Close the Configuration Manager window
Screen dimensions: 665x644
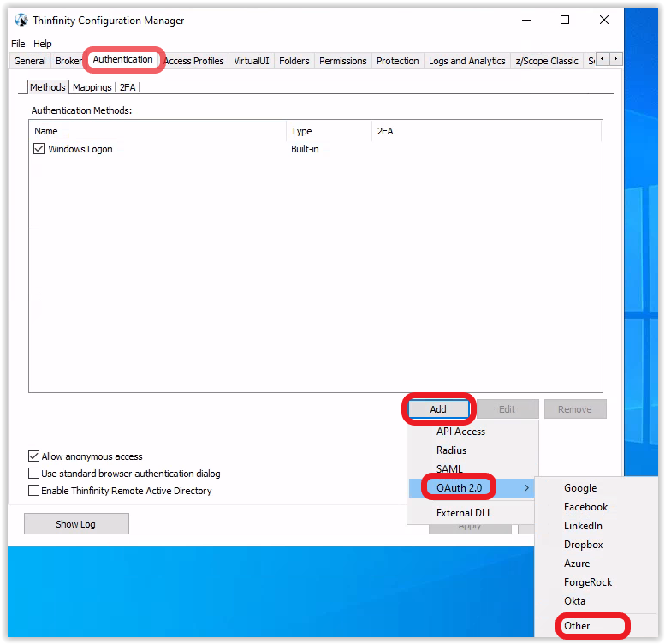pyautogui.click(x=604, y=20)
